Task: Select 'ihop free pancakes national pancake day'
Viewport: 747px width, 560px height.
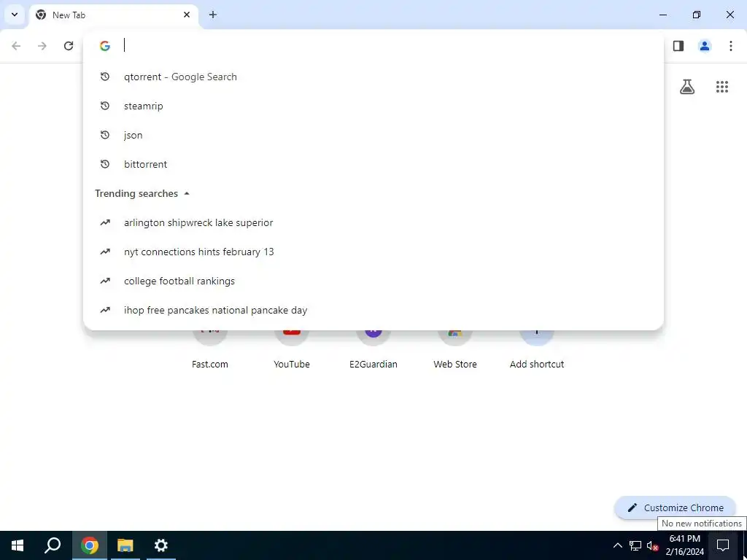Action: pos(373,310)
